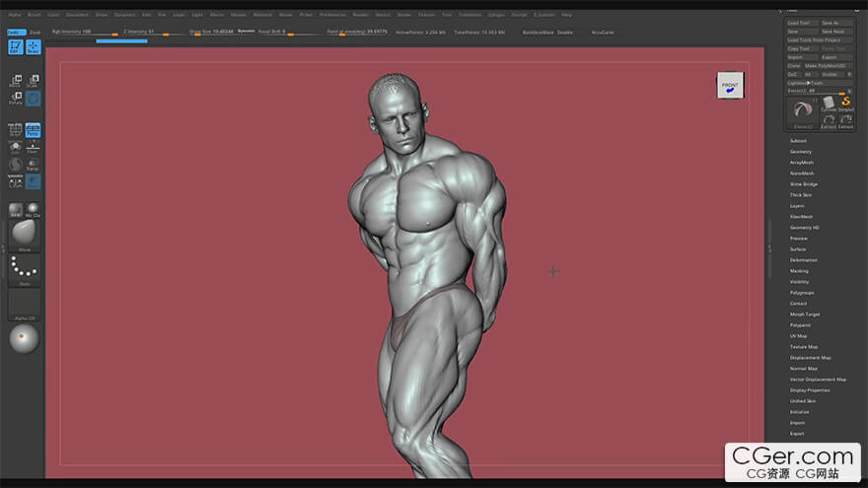
Task: Open the Dots stroke type picker
Action: click(24, 268)
